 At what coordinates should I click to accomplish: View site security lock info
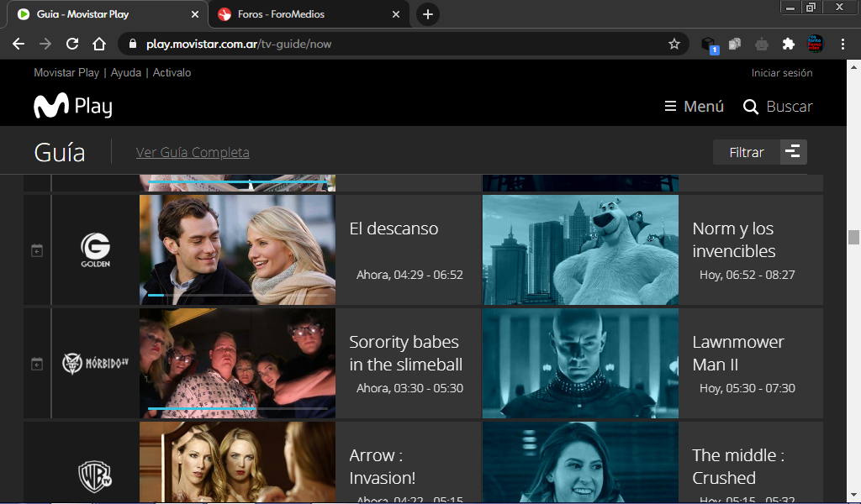(x=132, y=44)
